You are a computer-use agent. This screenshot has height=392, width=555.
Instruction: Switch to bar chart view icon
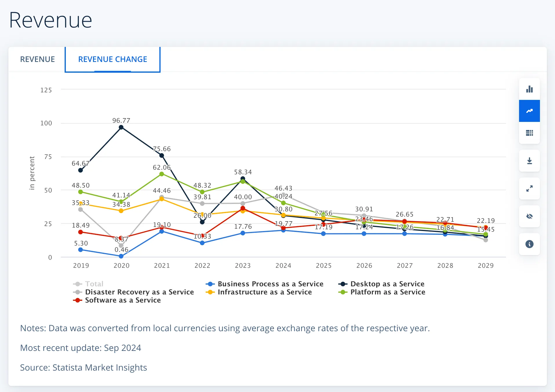[x=529, y=89]
